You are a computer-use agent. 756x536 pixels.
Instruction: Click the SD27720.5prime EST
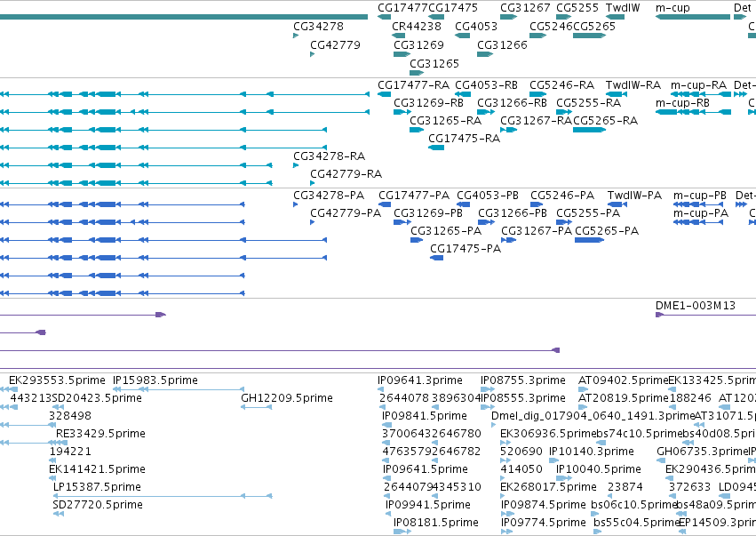tap(59, 514)
